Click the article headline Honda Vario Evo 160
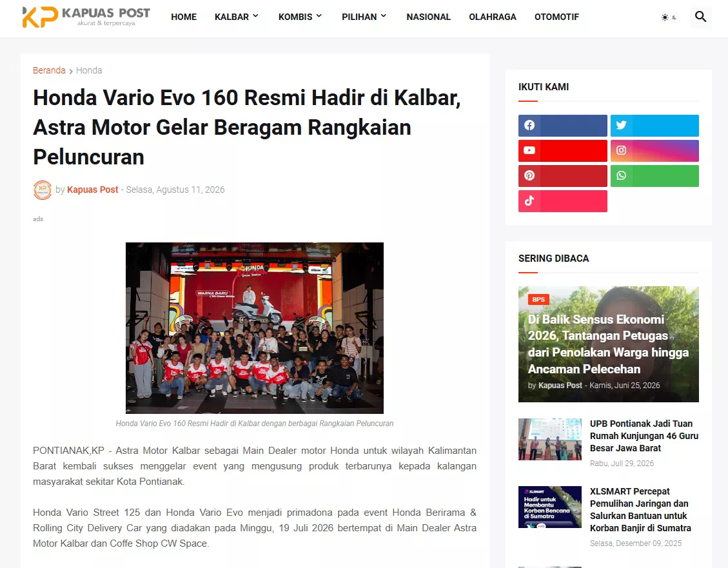This screenshot has height=568, width=728. (246, 127)
